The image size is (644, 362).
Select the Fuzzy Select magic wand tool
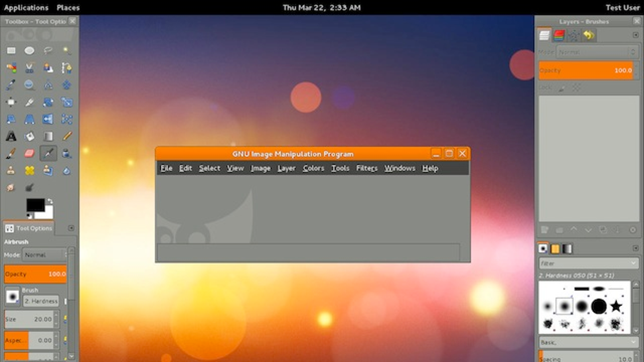point(66,50)
